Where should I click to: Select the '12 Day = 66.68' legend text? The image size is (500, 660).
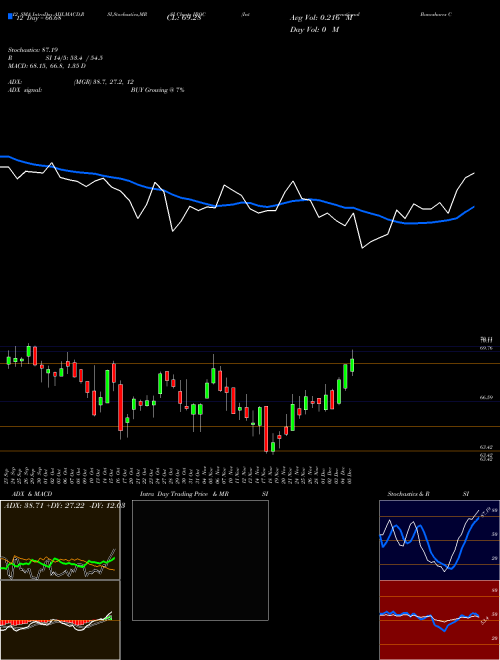[x=37, y=18]
